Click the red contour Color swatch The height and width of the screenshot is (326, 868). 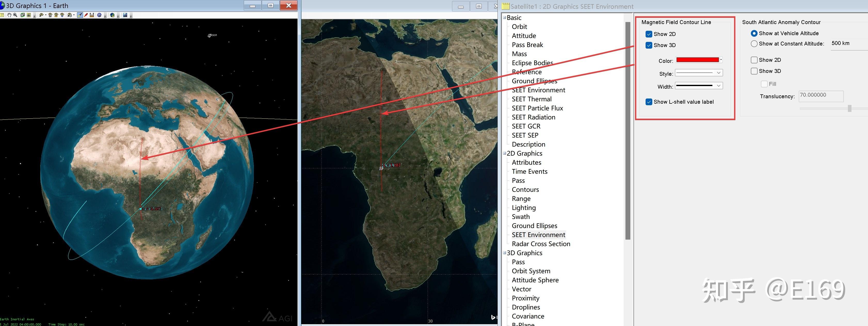(697, 60)
